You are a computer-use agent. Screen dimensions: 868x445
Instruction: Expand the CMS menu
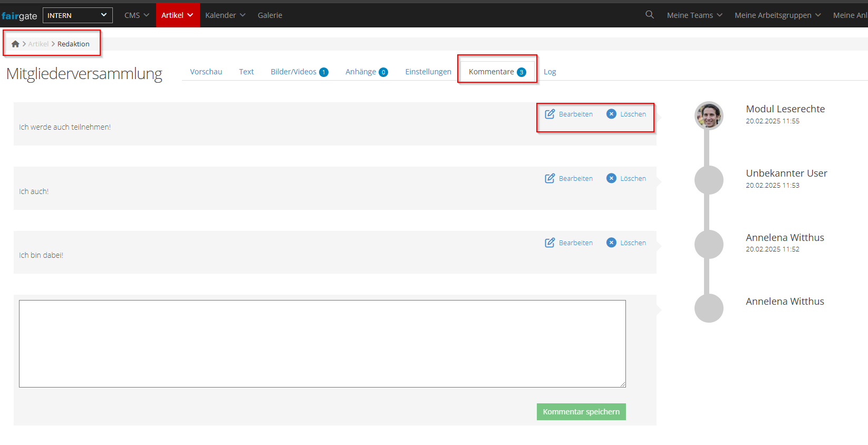click(137, 15)
